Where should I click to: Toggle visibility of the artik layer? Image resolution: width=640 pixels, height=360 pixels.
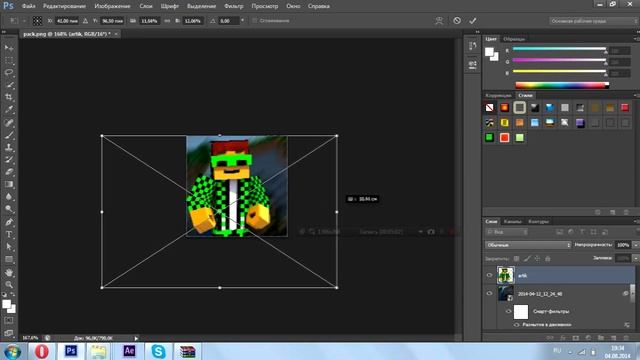(x=489, y=275)
